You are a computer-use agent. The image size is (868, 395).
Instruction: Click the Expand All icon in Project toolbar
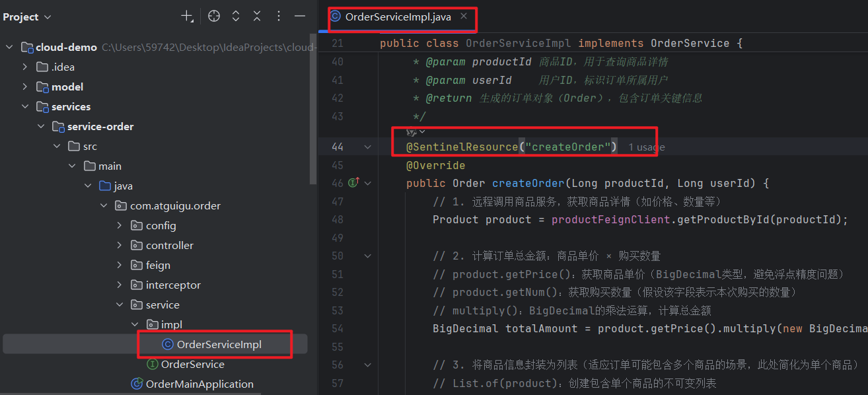coord(235,17)
